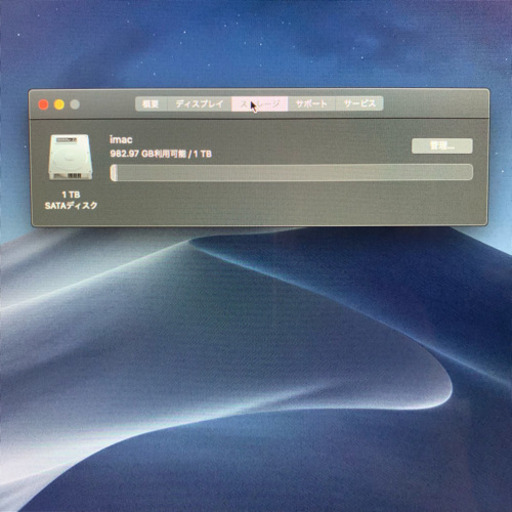Select the ストレージ tab
Viewport: 512px width, 512px height.
point(260,104)
